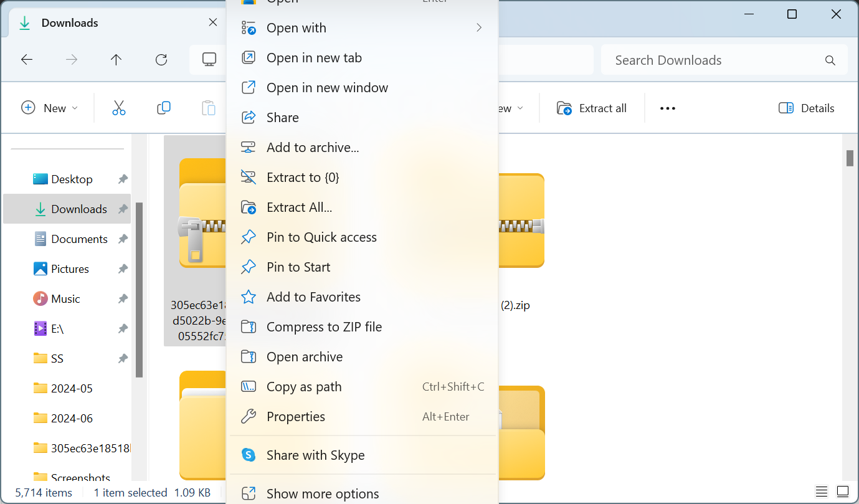Refresh the Downloads folder view

(x=161, y=59)
